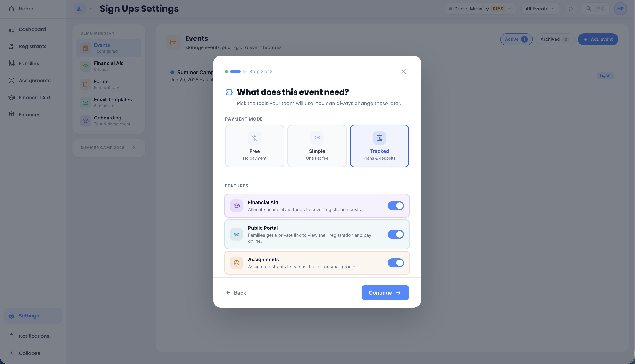Click the DEMO badge next to ministry name

point(498,9)
